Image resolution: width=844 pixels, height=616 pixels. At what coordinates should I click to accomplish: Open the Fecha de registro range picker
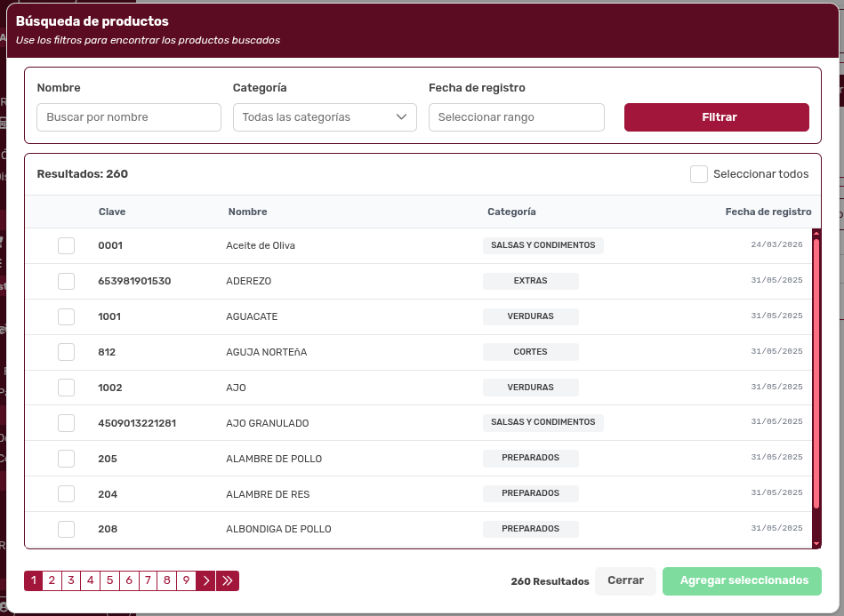(516, 117)
